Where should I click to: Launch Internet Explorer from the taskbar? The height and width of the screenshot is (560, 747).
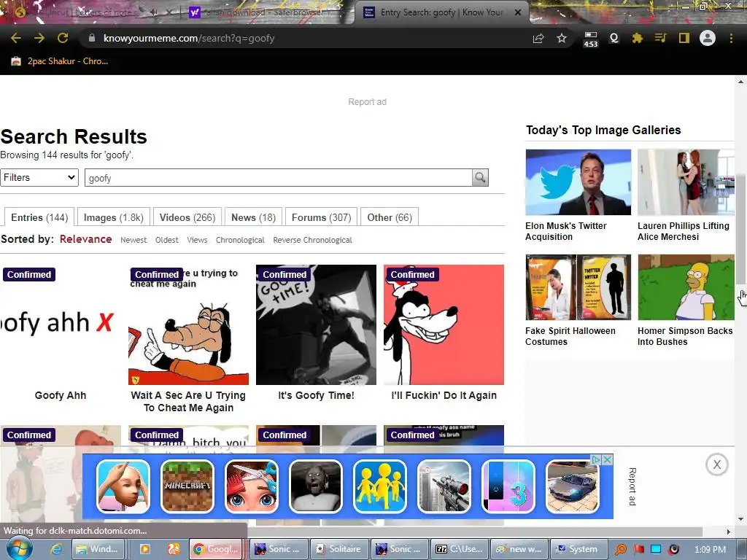click(x=56, y=549)
